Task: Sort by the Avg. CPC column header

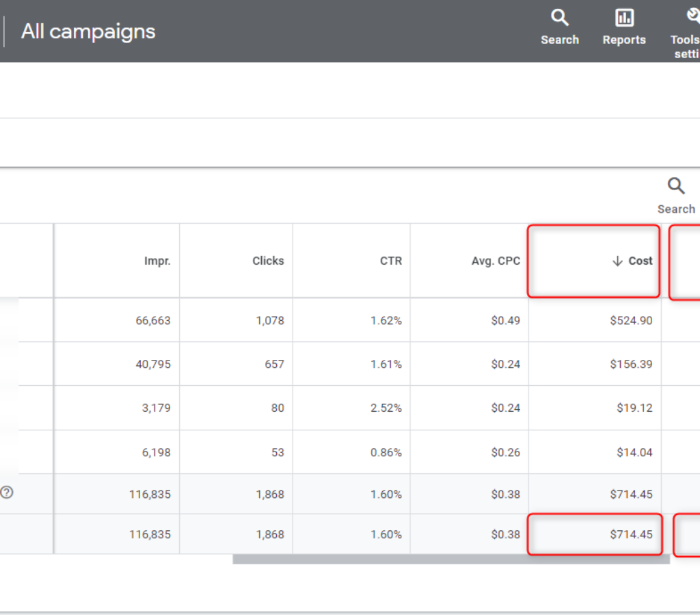Action: 496,261
